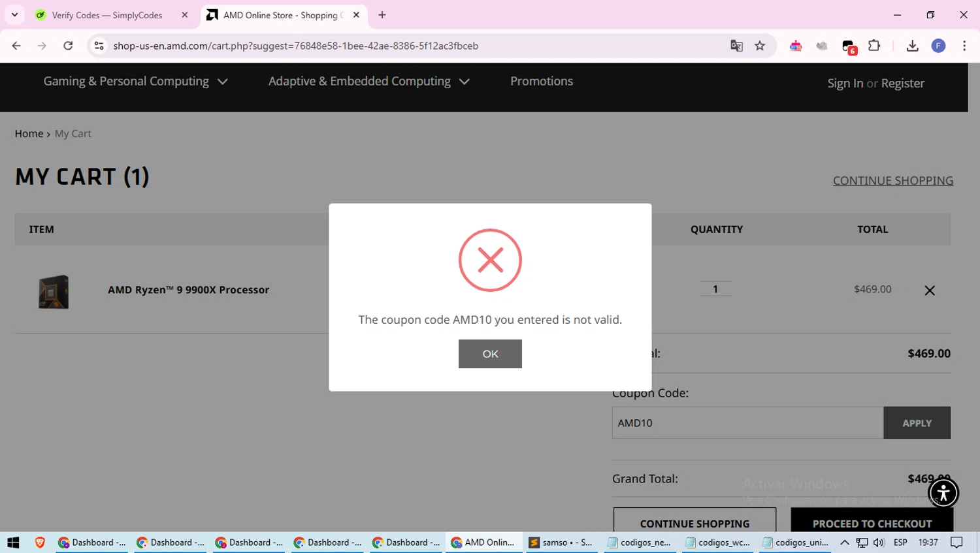
Task: Switch to AMD Online taskbar window
Action: click(x=483, y=543)
